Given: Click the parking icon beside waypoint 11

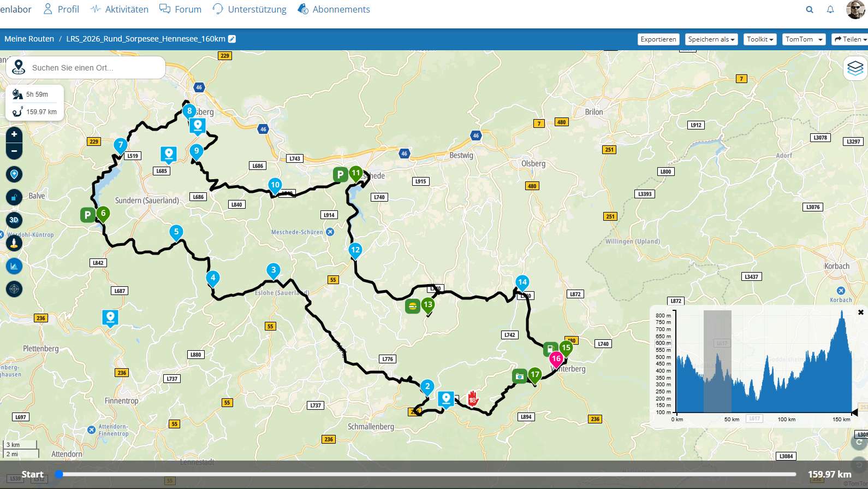Looking at the screenshot, I should (341, 174).
